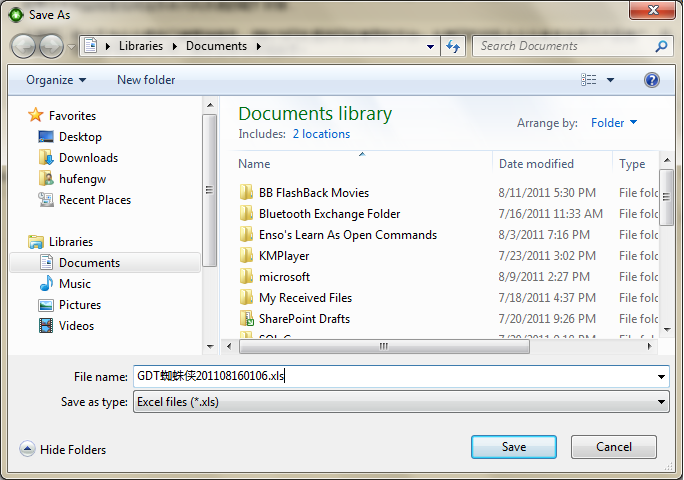
Task: Click the date 7/16/2011 11:33 AM
Action: (551, 214)
